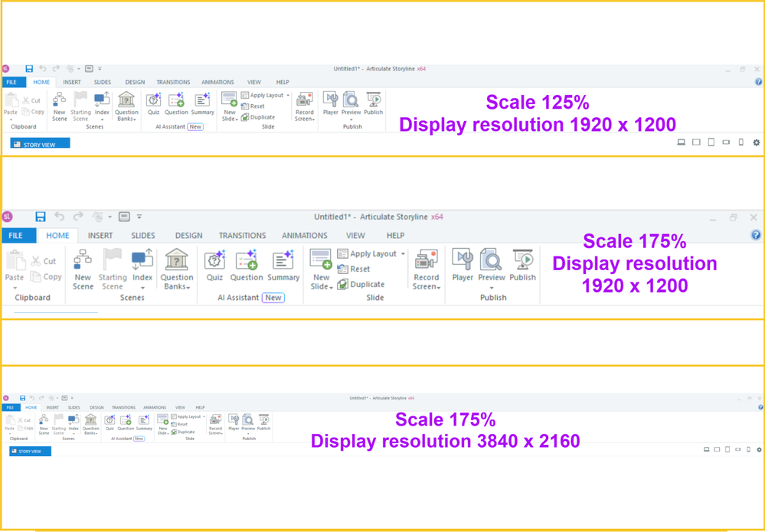Select the Story View tab in the top window
765x532 pixels.
tap(40, 144)
